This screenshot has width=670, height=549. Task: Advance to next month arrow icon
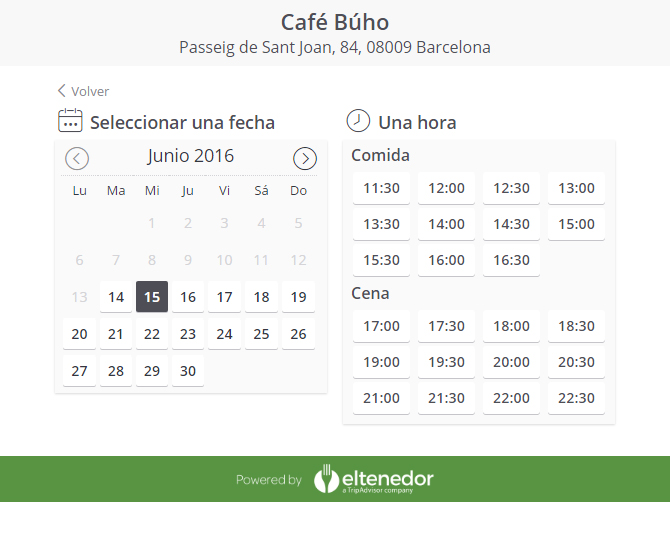[305, 159]
